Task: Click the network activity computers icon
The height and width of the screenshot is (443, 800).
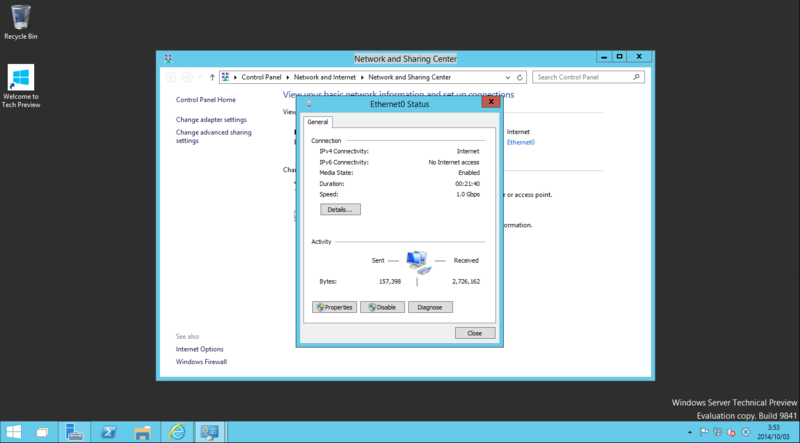Action: pos(418,262)
